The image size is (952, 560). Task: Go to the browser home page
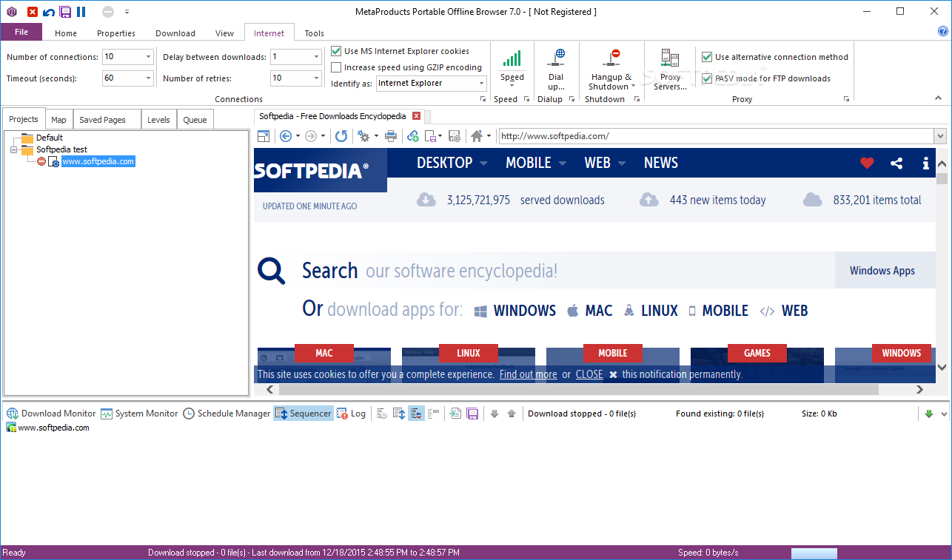477,136
